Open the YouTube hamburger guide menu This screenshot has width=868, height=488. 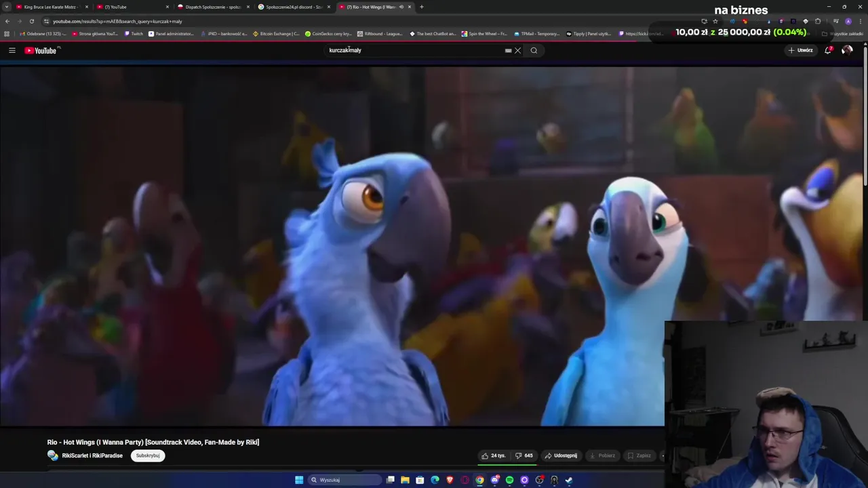tap(12, 50)
